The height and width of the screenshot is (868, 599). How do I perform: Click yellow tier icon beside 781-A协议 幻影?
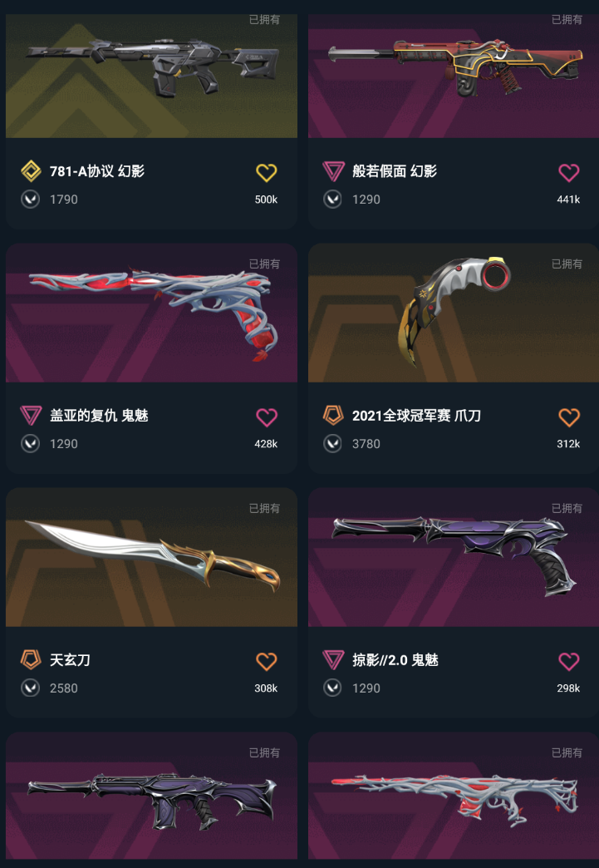[x=31, y=171]
